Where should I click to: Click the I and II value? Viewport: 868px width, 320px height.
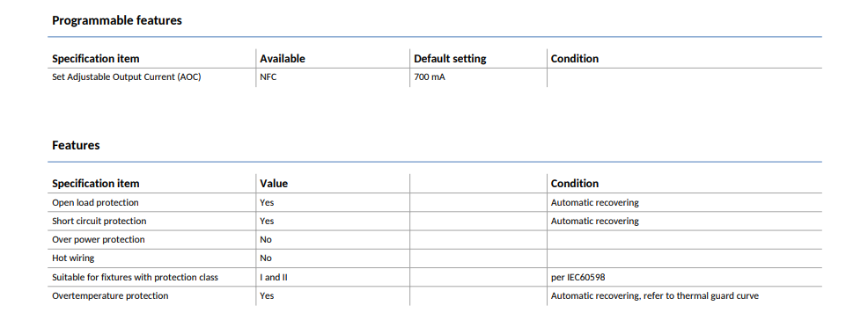click(x=274, y=278)
